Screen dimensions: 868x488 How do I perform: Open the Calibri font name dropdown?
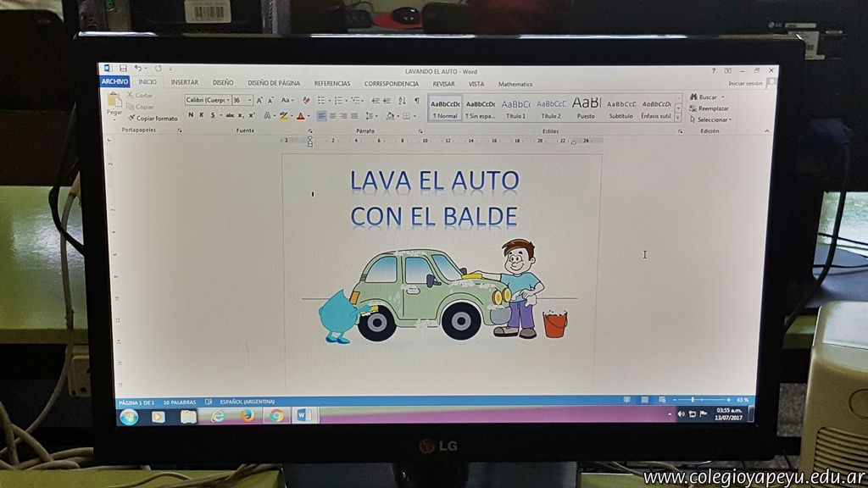[x=207, y=100]
